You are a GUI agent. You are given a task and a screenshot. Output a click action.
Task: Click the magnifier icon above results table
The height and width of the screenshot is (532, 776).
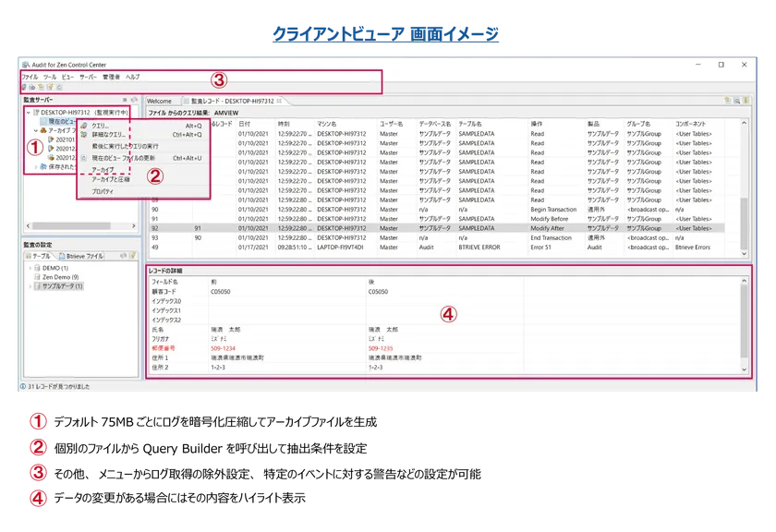click(x=737, y=101)
